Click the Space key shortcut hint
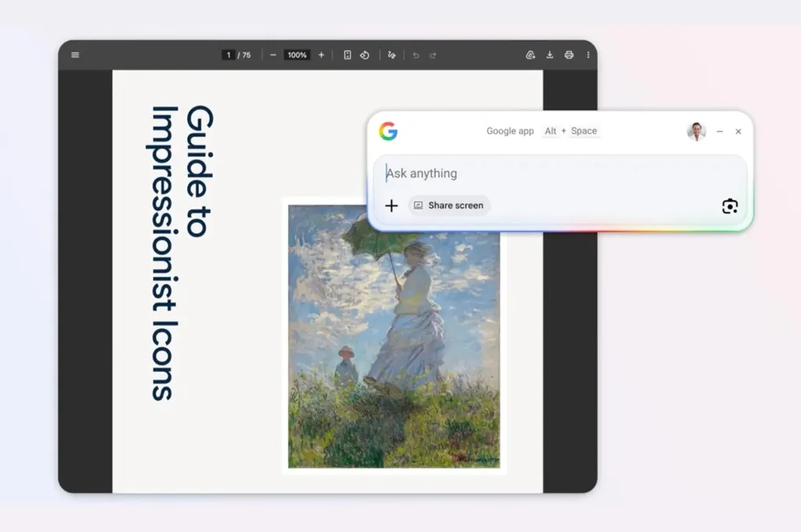Screen dimensions: 801x532 pos(584,131)
